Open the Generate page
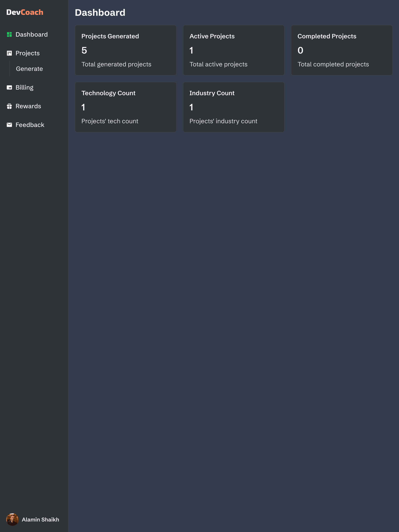Screen dimensions: 399x532 coord(29,69)
